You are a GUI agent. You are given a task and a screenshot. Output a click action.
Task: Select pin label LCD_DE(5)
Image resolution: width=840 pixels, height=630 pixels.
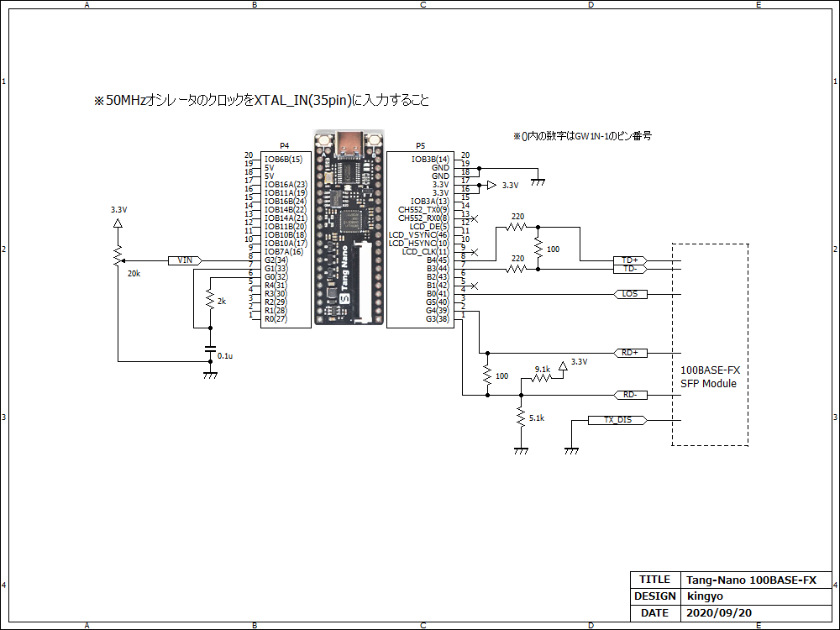pos(429,227)
